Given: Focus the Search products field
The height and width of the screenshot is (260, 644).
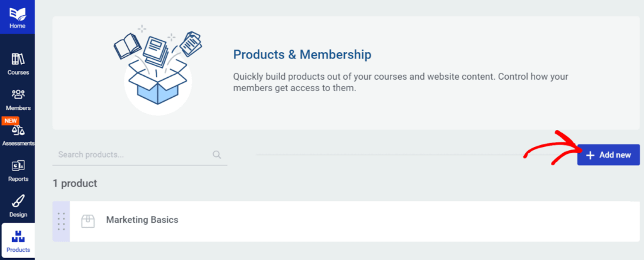Looking at the screenshot, I should [x=132, y=154].
